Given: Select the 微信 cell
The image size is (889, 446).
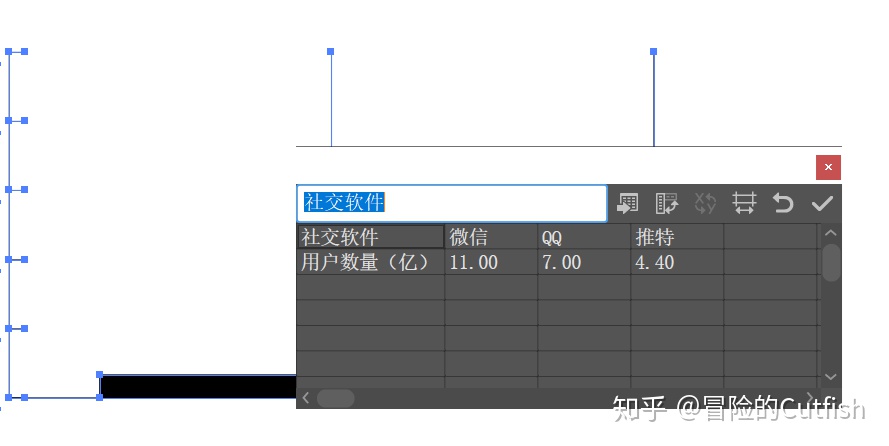Looking at the screenshot, I should coord(492,237).
